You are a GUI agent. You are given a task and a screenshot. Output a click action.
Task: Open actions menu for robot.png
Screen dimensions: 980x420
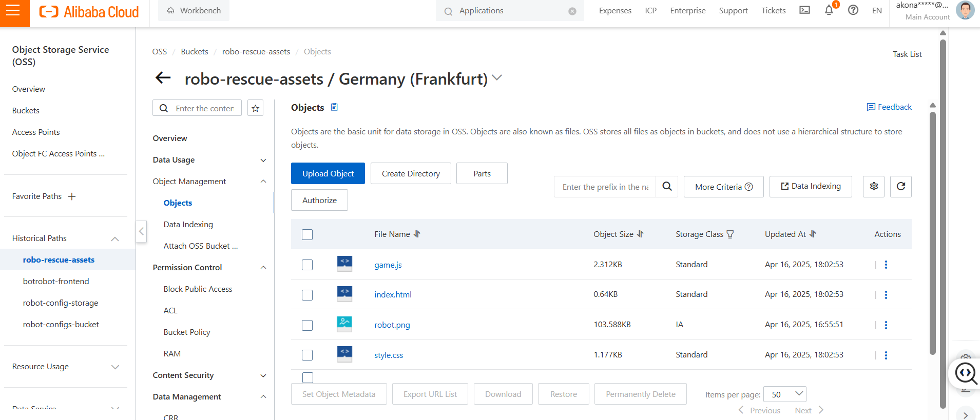point(886,325)
